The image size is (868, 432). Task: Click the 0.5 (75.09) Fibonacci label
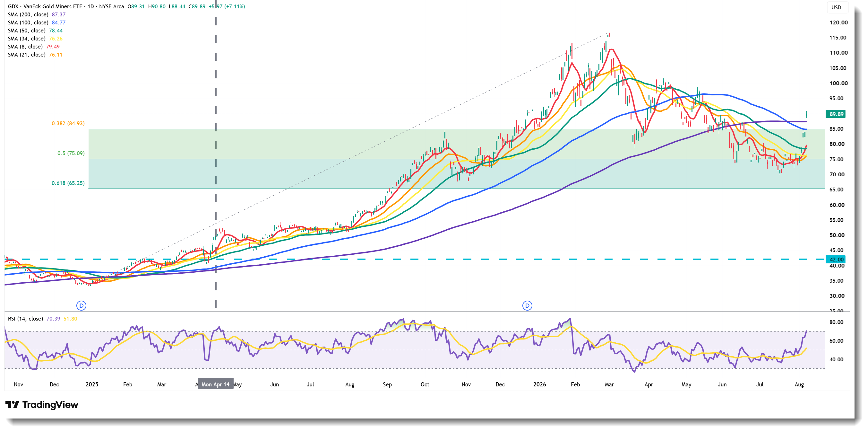71,154
